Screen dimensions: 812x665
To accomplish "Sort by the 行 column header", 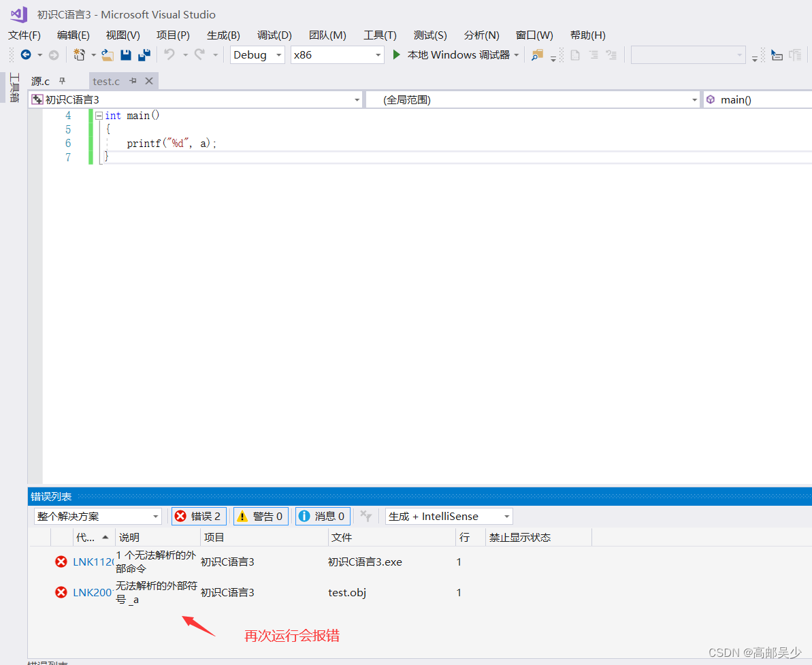I will point(470,538).
